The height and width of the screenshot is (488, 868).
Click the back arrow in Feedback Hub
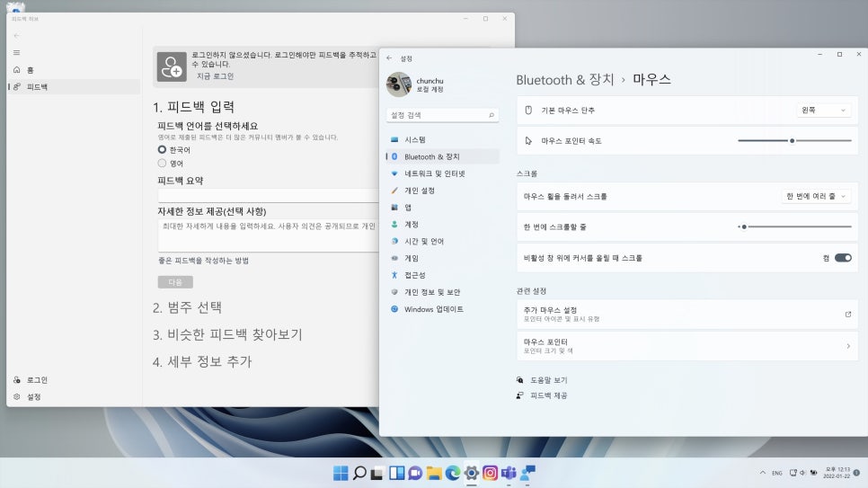pos(16,35)
